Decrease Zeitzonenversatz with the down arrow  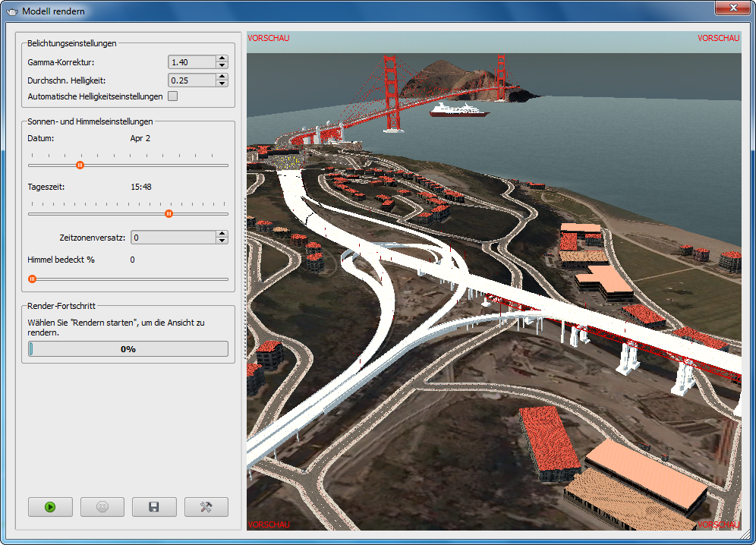222,241
